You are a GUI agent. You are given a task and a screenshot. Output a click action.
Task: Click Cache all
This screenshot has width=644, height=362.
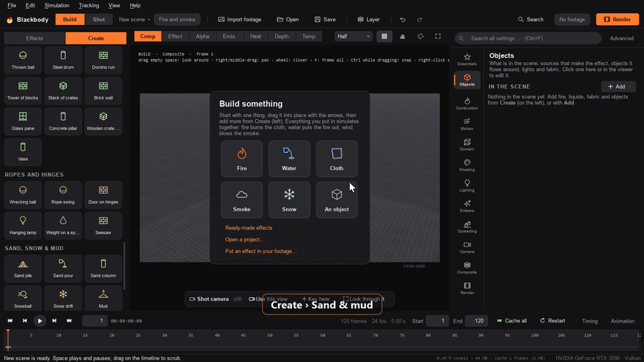[512, 321]
